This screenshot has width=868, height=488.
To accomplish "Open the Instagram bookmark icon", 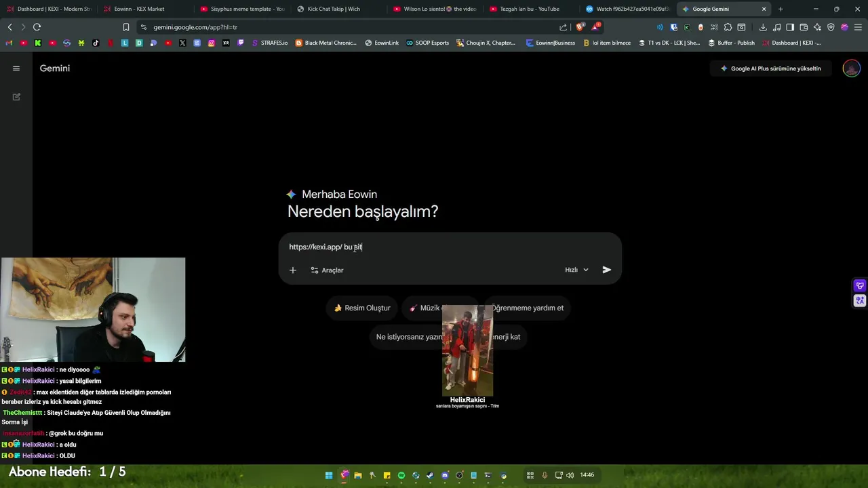I will pos(212,43).
